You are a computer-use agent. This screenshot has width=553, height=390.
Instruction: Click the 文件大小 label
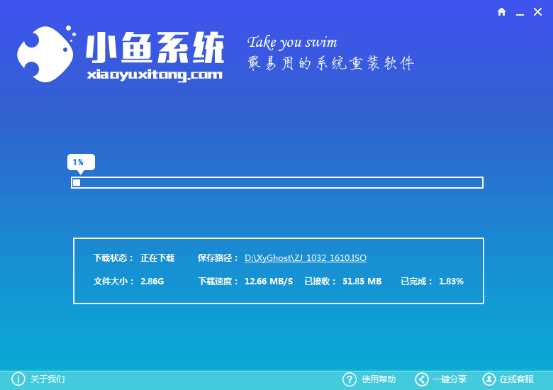coord(114,281)
